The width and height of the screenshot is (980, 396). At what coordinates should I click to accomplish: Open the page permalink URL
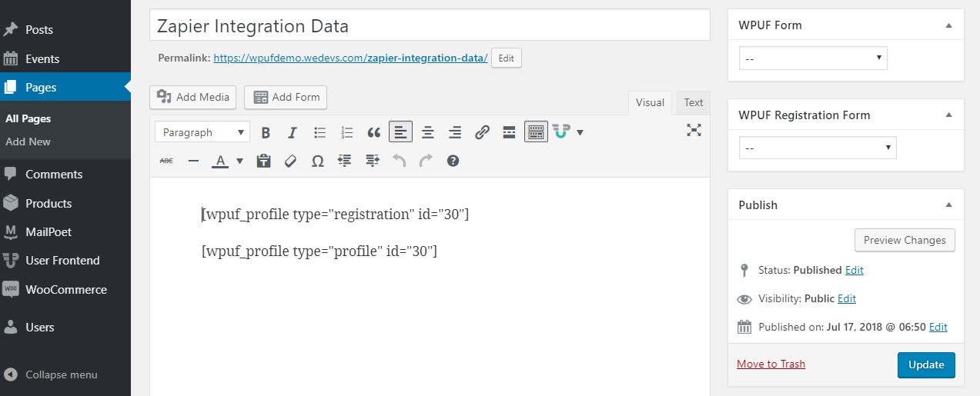click(350, 58)
